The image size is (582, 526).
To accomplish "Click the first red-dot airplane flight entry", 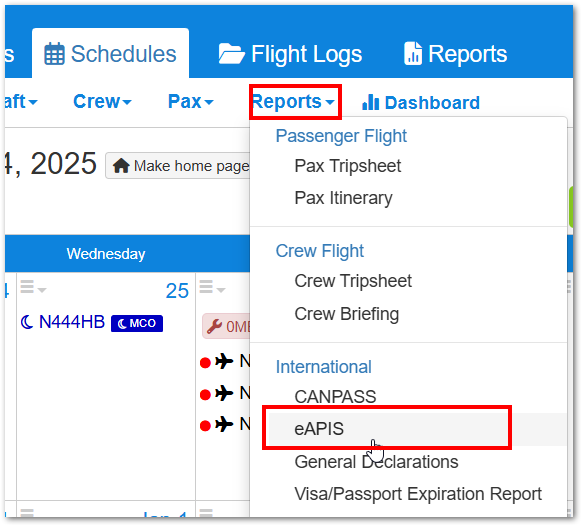I will 225,361.
